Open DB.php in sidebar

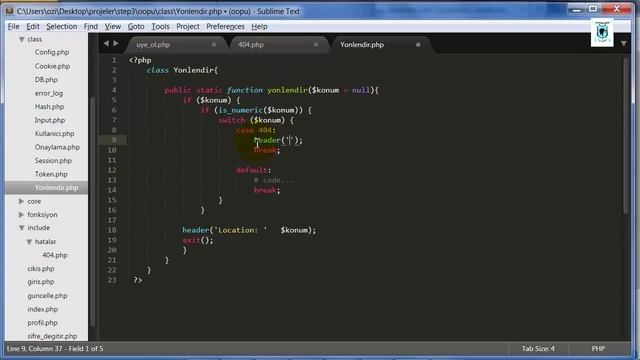[x=46, y=80]
